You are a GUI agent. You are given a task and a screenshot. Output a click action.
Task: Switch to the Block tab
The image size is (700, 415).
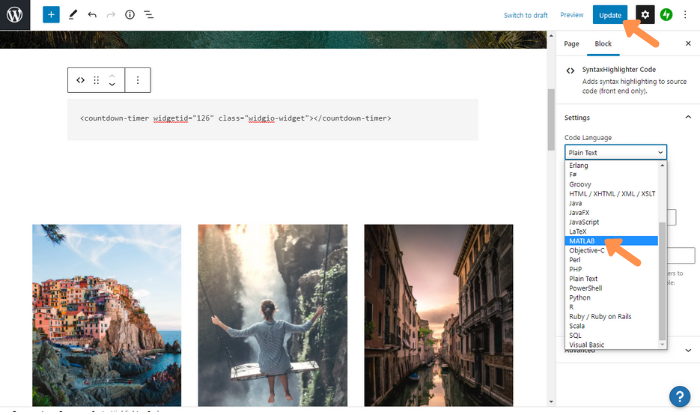point(603,44)
